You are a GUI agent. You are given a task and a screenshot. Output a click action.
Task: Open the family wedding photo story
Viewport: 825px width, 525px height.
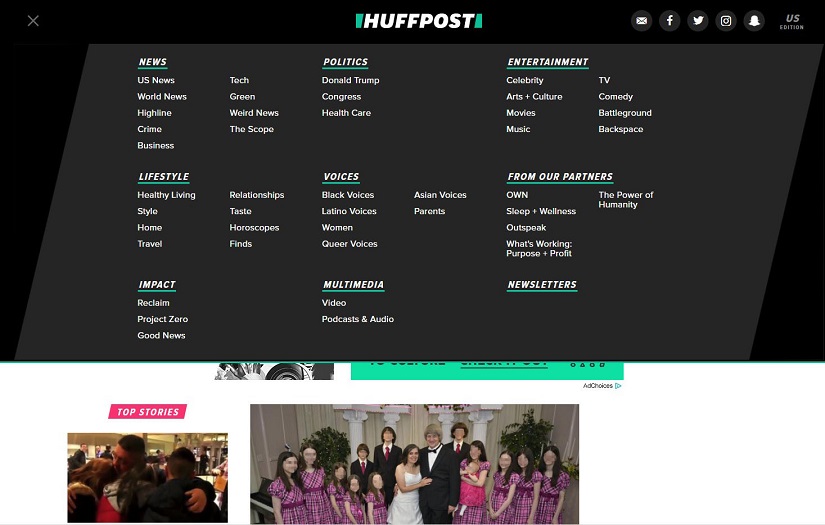click(415, 464)
